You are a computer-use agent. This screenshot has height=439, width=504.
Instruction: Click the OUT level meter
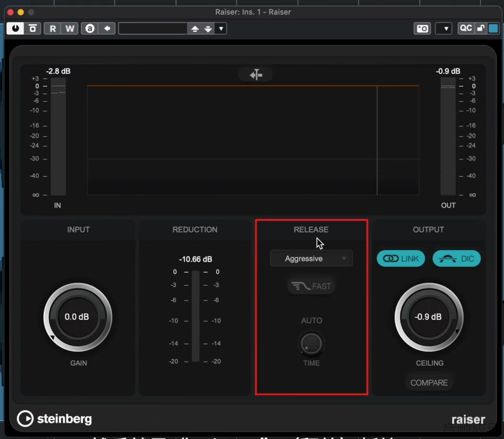pos(448,136)
